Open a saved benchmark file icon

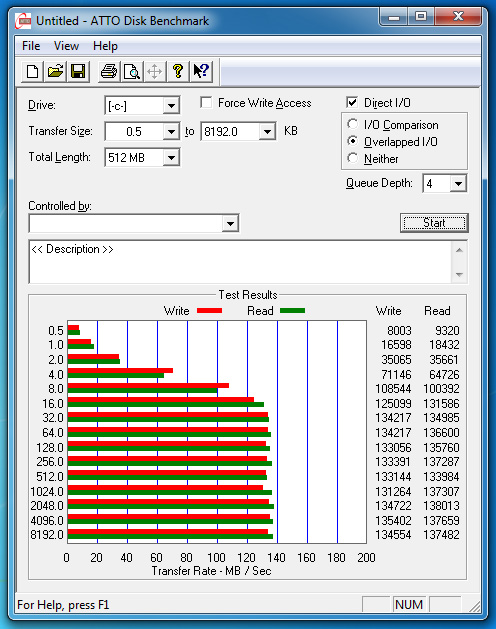(55, 72)
